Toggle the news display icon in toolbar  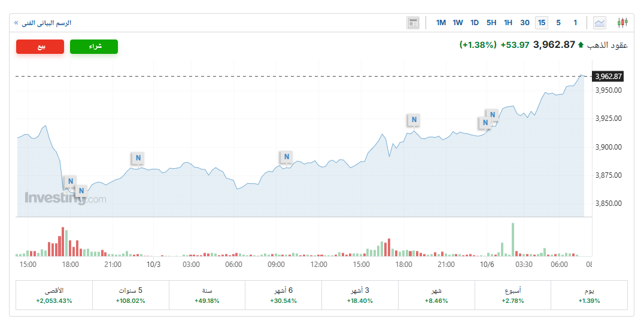(413, 23)
